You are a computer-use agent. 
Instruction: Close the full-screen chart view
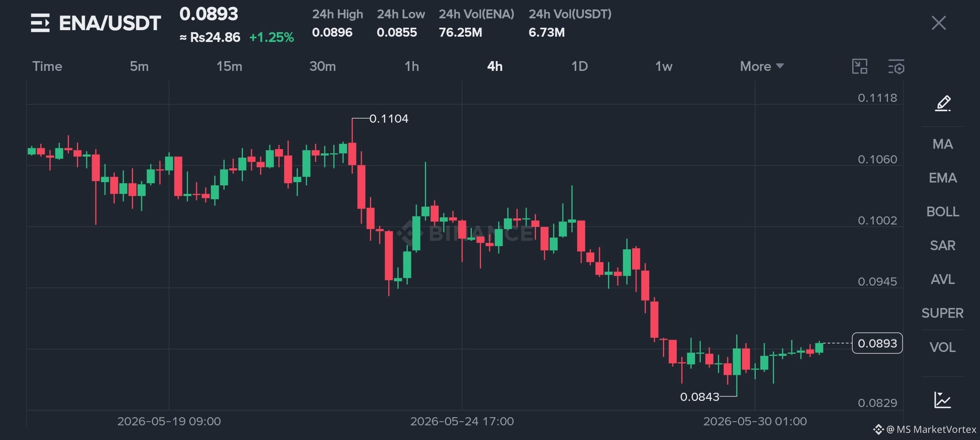click(x=938, y=23)
